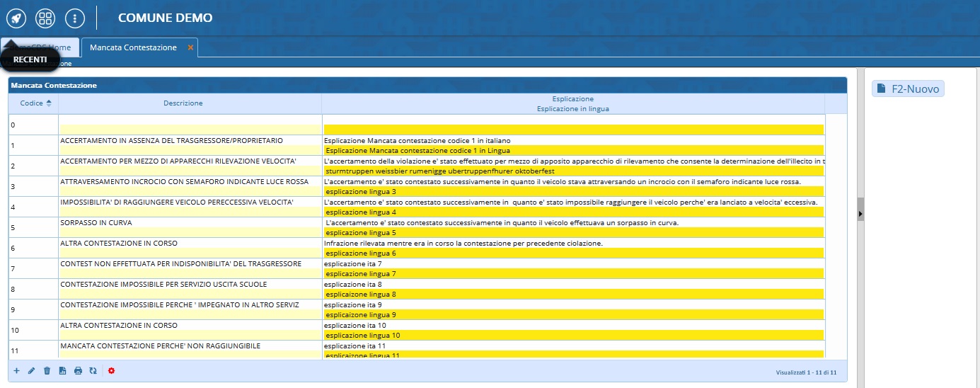Sort the table by the Codice column arrows
This screenshot has width=980, height=388.
click(x=49, y=103)
